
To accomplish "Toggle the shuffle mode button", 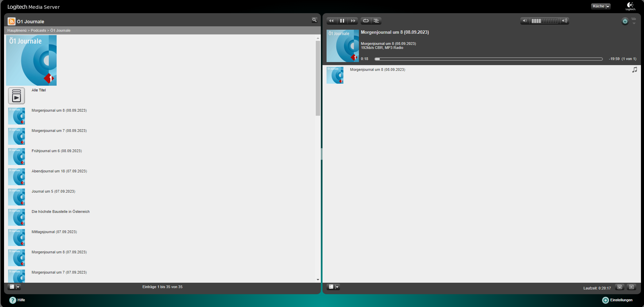I will (x=376, y=21).
